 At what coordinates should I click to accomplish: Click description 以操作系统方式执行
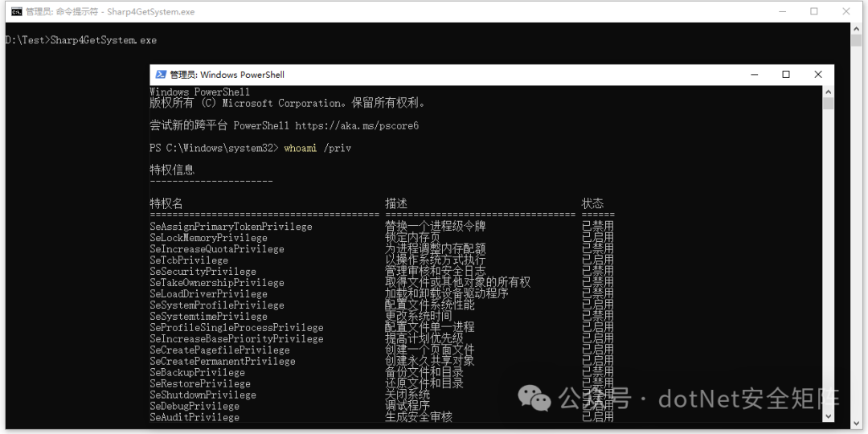[x=436, y=260]
